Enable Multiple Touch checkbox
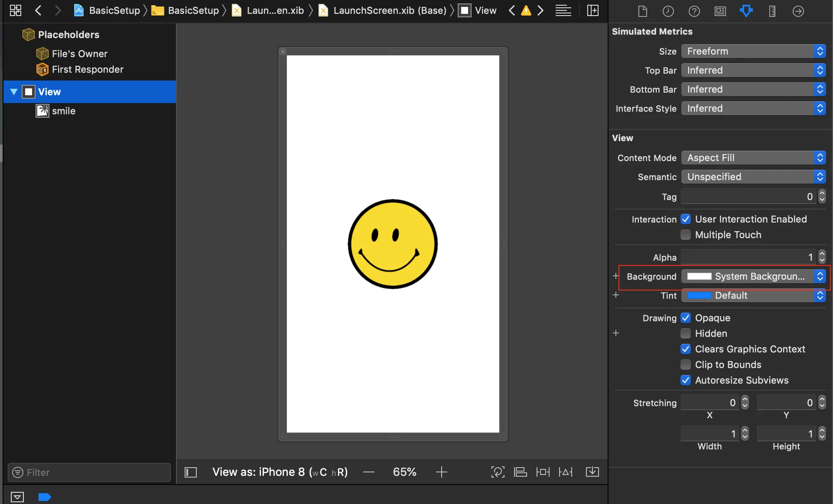Viewport: 833px width, 504px height. click(x=686, y=235)
